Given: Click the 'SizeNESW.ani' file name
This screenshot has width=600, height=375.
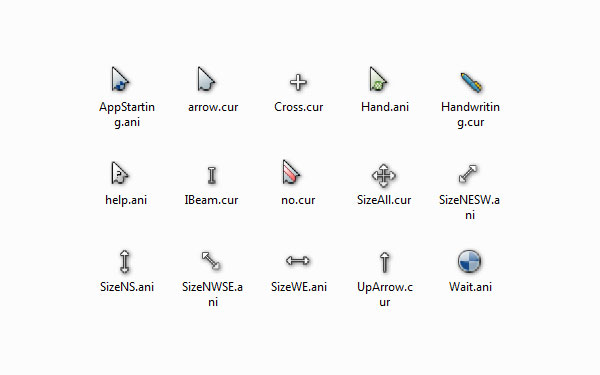Looking at the screenshot, I should click(470, 207).
